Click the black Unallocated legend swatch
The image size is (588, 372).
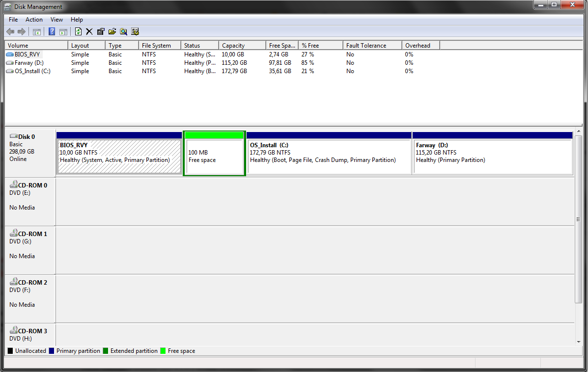coord(10,350)
